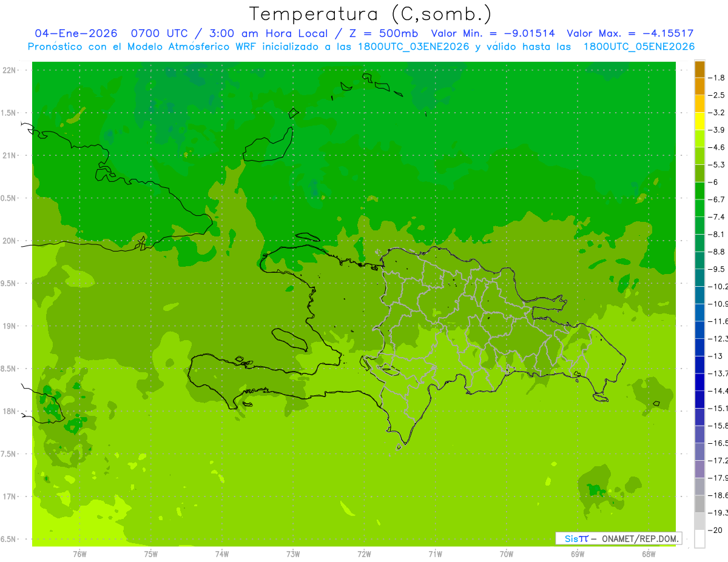Click the "-2.5" colorbar value
Viewport: 728px width, 562px height.
coord(717,95)
